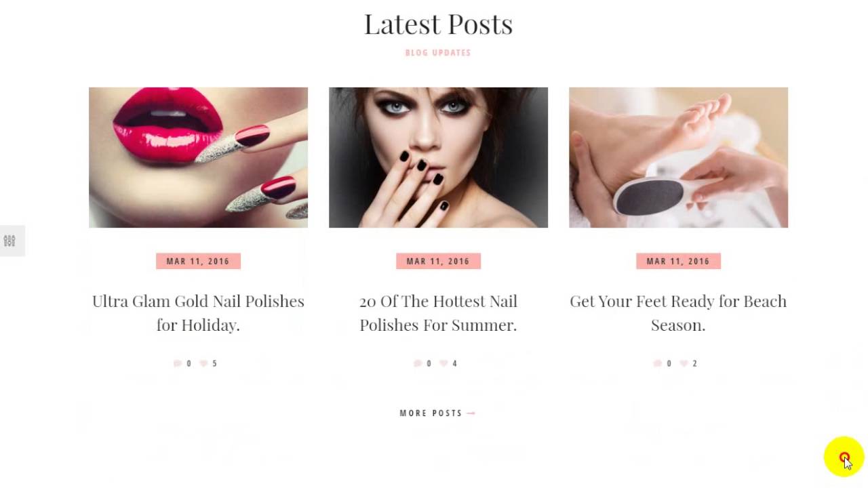Click date badge under the red lips post
Screen dimensions: 868x488
coord(198,261)
